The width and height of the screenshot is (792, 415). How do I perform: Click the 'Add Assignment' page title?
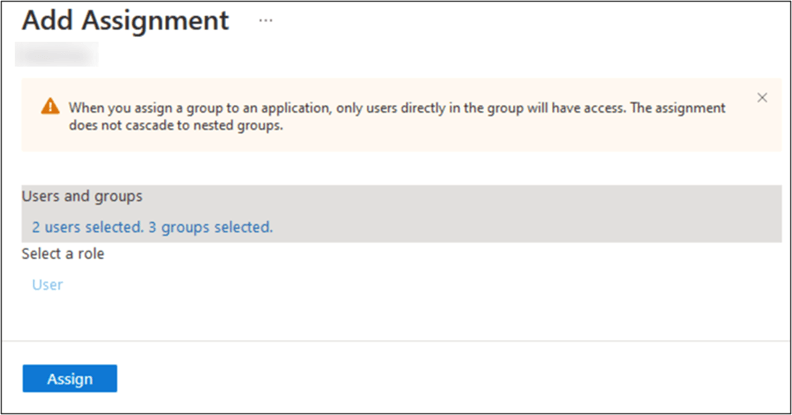tap(125, 20)
